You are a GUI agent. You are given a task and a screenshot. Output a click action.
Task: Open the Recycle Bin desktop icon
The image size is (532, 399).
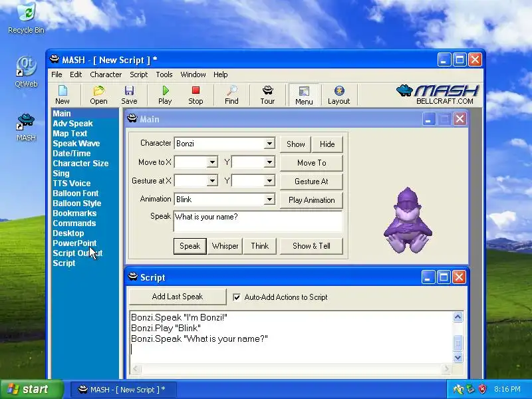26,18
